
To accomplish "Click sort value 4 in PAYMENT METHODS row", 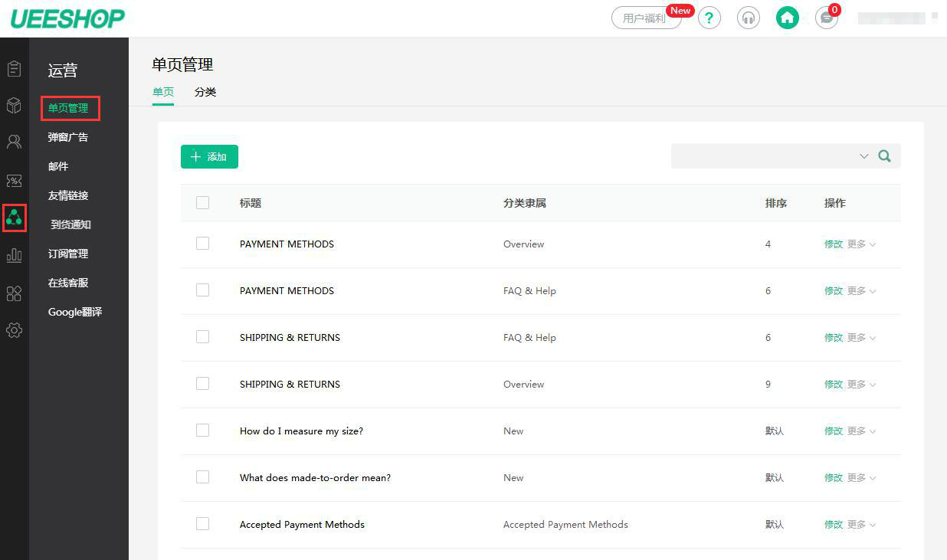I will coord(768,244).
